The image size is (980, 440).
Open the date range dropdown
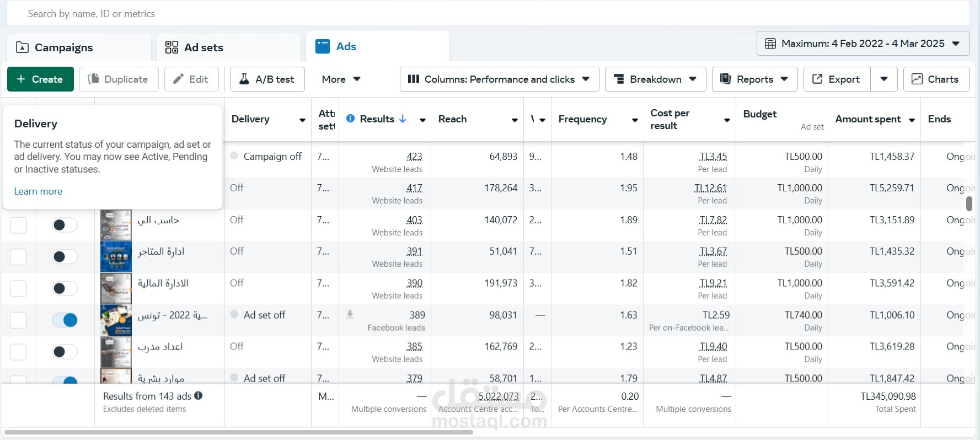pyautogui.click(x=863, y=44)
